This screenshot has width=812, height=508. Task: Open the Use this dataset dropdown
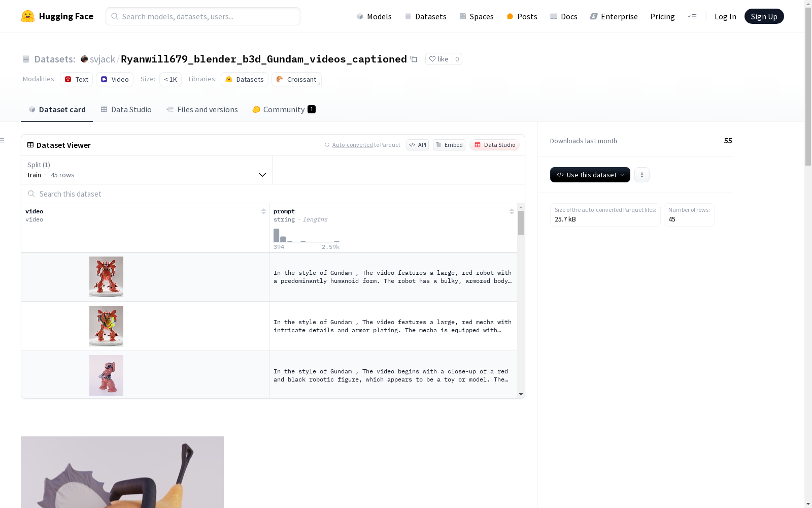(590, 175)
